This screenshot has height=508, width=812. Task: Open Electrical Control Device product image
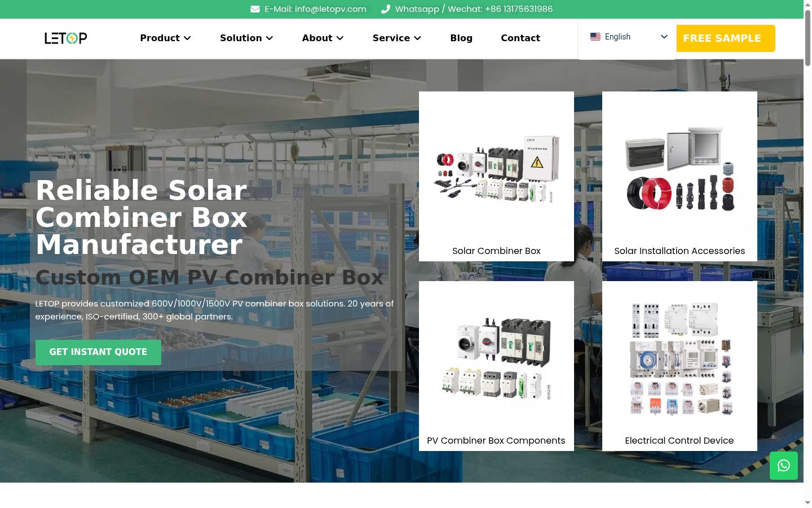[679, 357]
